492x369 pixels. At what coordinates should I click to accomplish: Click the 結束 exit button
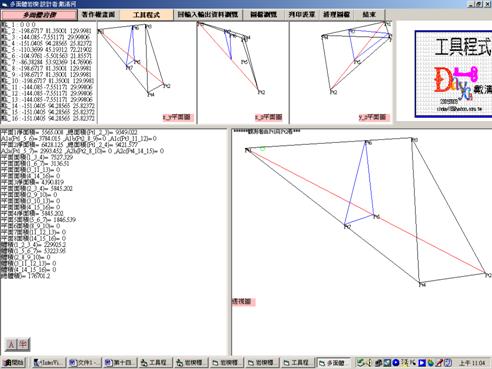tap(369, 15)
